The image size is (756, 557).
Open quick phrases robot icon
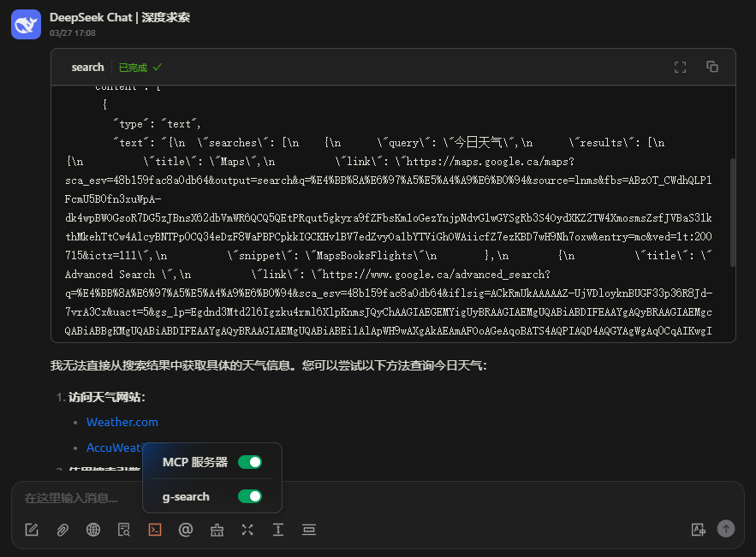[x=217, y=530]
